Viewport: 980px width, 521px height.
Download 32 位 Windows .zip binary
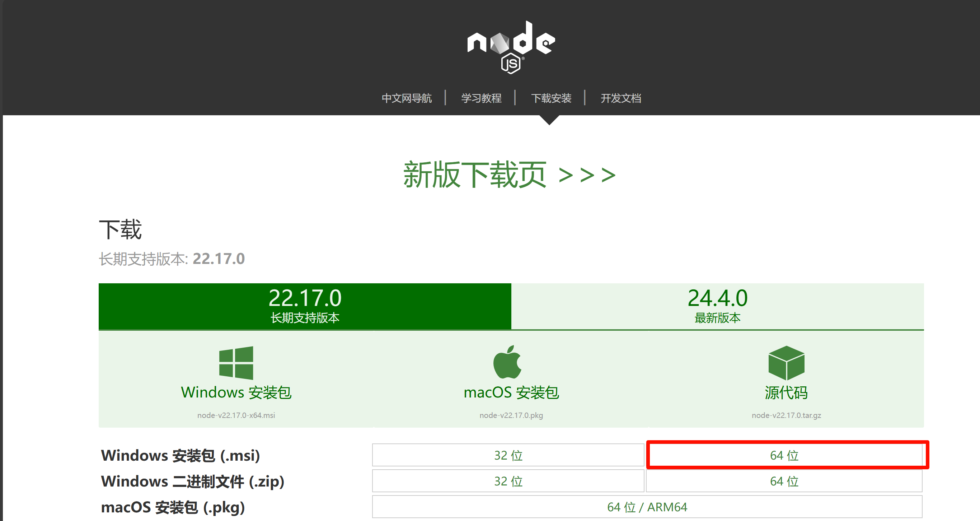click(508, 481)
